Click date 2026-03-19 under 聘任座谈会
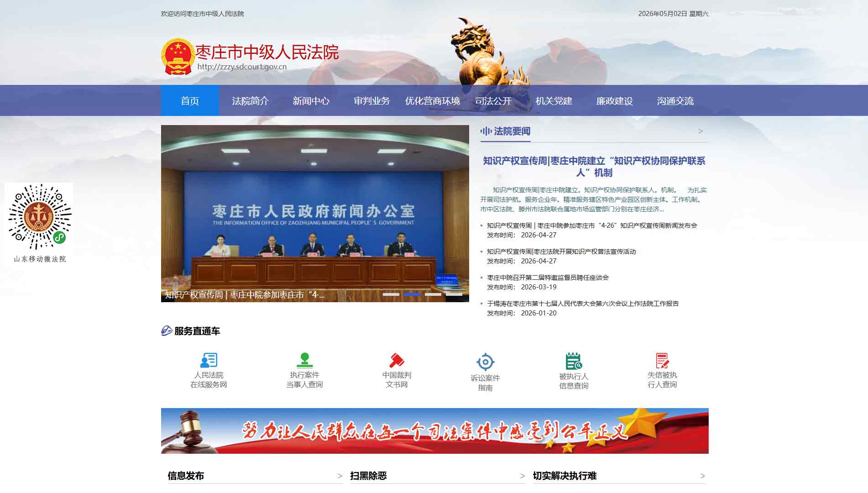The height and width of the screenshot is (493, 868). coord(539,287)
